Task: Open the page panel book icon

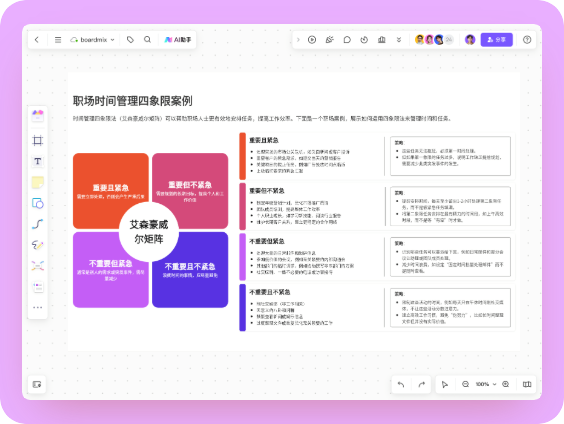Action: pyautogui.click(x=527, y=384)
